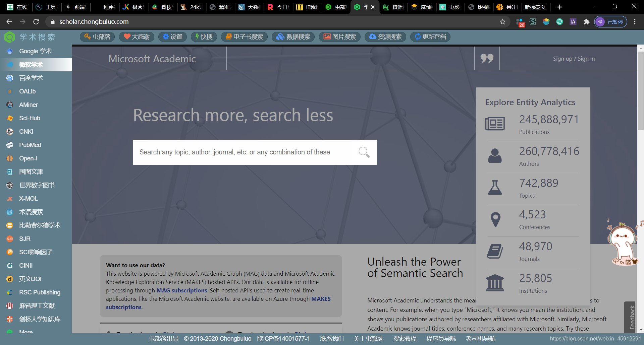Open the 虫部落 toolbar button
Viewport: 644px width, 345px height.
[97, 37]
